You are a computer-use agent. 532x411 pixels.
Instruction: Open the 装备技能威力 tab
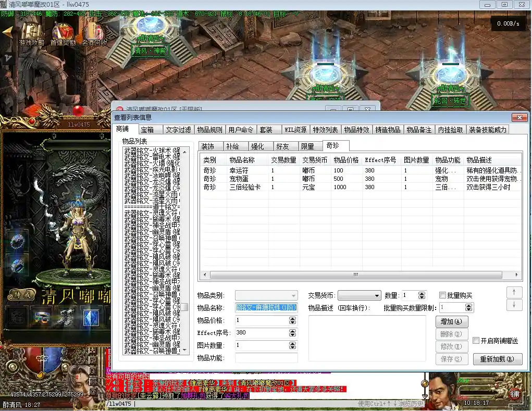point(488,130)
